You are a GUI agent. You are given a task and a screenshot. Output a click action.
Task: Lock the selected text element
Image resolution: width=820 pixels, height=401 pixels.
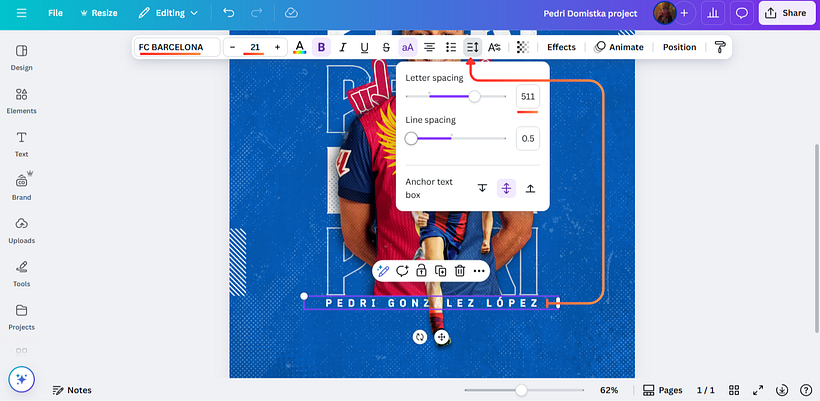pyautogui.click(x=421, y=271)
